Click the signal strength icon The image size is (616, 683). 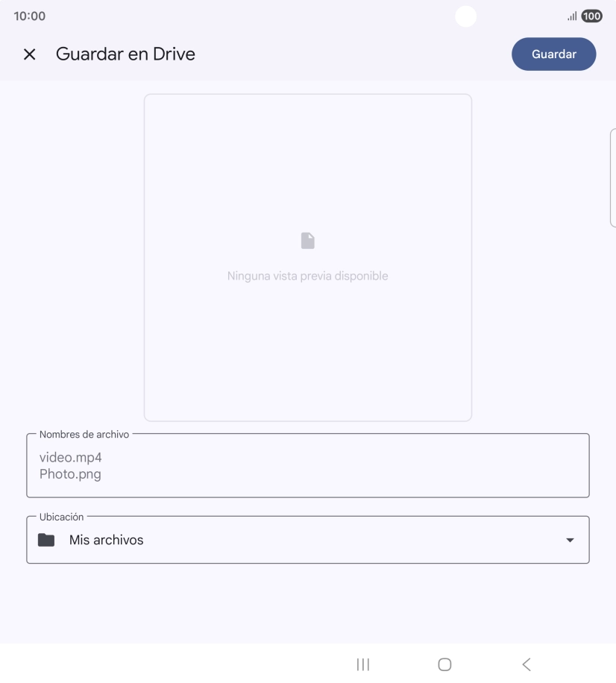572,16
